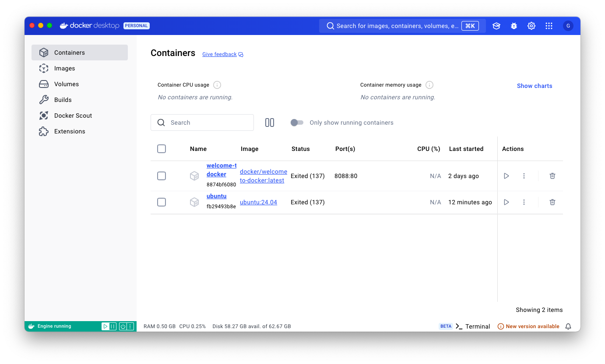Open the Containers sidebar section

pos(80,52)
